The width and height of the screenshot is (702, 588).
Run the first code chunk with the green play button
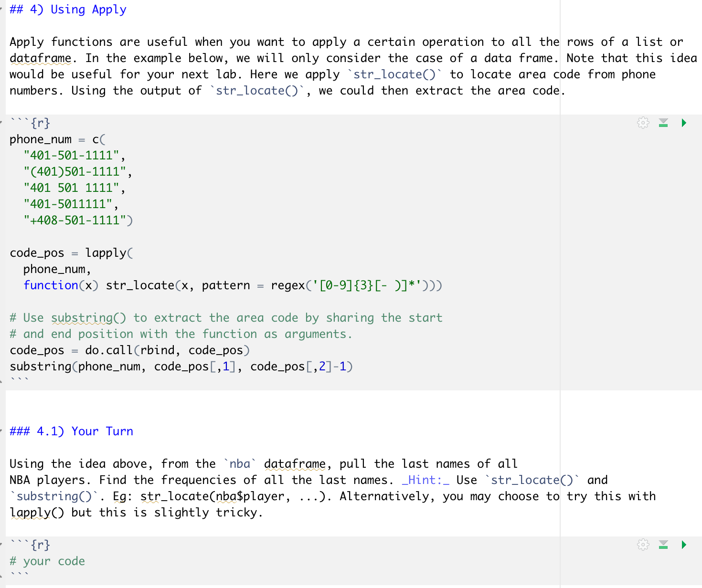pyautogui.click(x=683, y=123)
